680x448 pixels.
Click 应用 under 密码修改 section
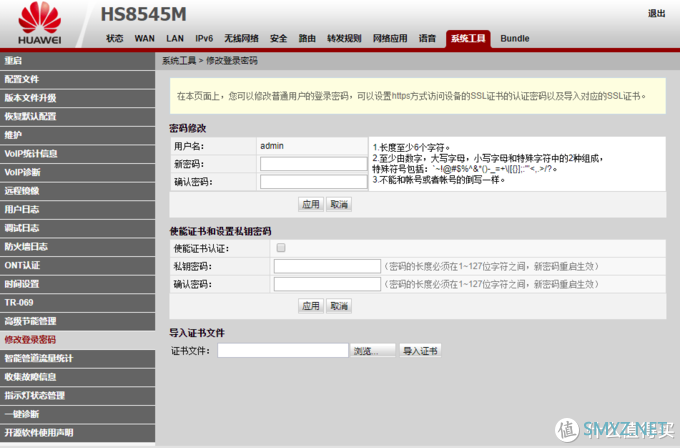click(311, 204)
